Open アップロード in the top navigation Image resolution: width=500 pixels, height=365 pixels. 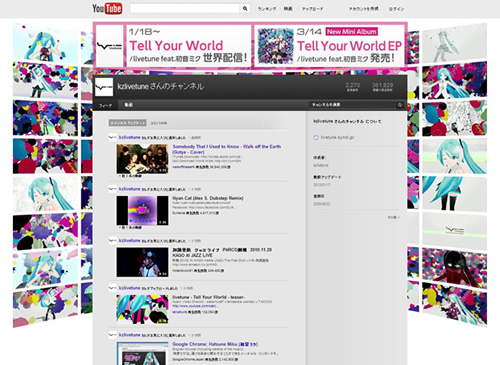tap(312, 9)
